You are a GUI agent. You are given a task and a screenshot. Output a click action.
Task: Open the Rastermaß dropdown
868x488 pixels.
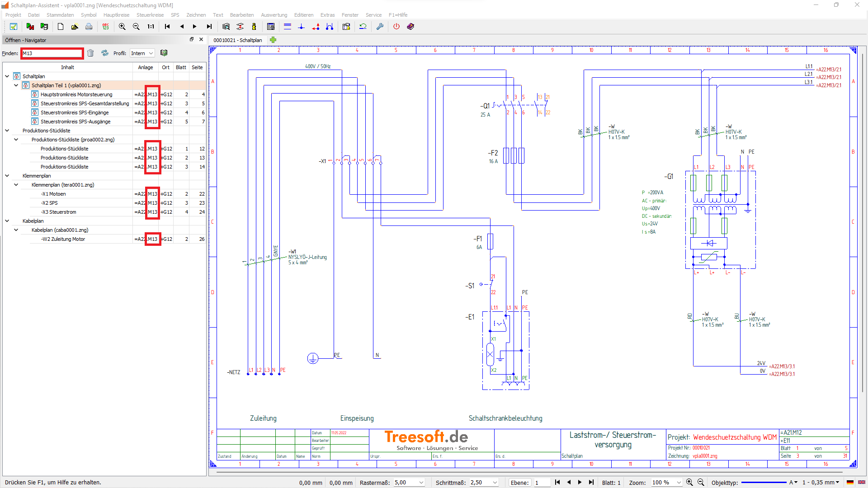pyautogui.click(x=421, y=483)
